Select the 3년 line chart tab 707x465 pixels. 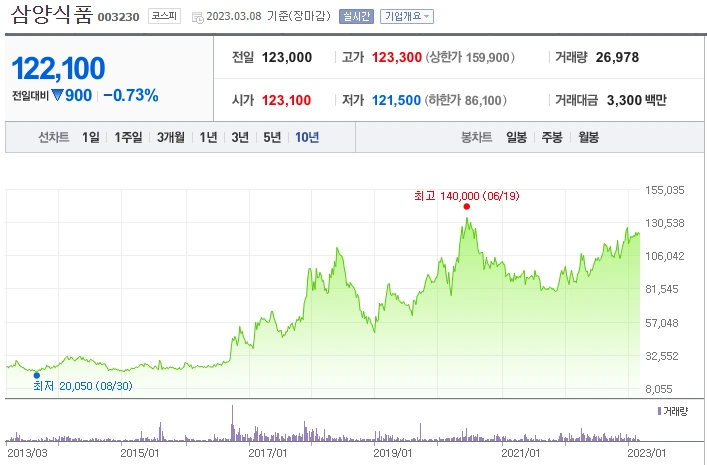click(x=240, y=137)
